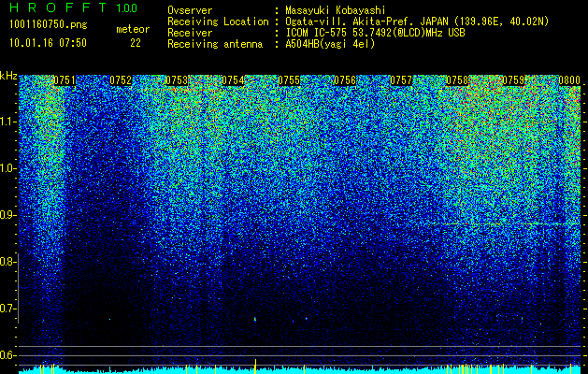Click the kHz axis unit label
The width and height of the screenshot is (588, 374).
click(x=8, y=76)
